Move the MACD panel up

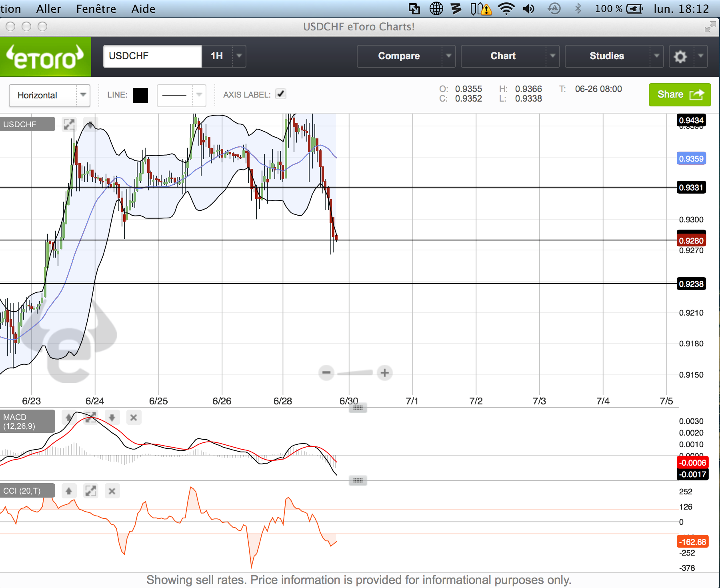pos(69,418)
